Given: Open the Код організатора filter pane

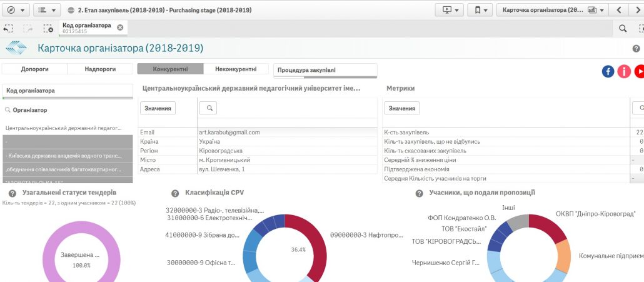Looking at the screenshot, I should pyautogui.click(x=68, y=91).
